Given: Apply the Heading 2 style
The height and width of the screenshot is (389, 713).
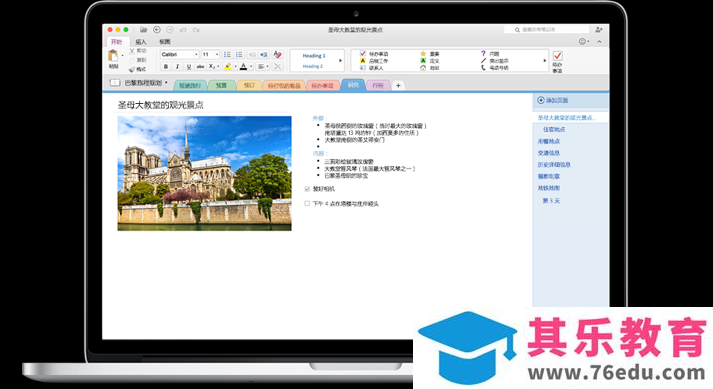Looking at the screenshot, I should [313, 66].
